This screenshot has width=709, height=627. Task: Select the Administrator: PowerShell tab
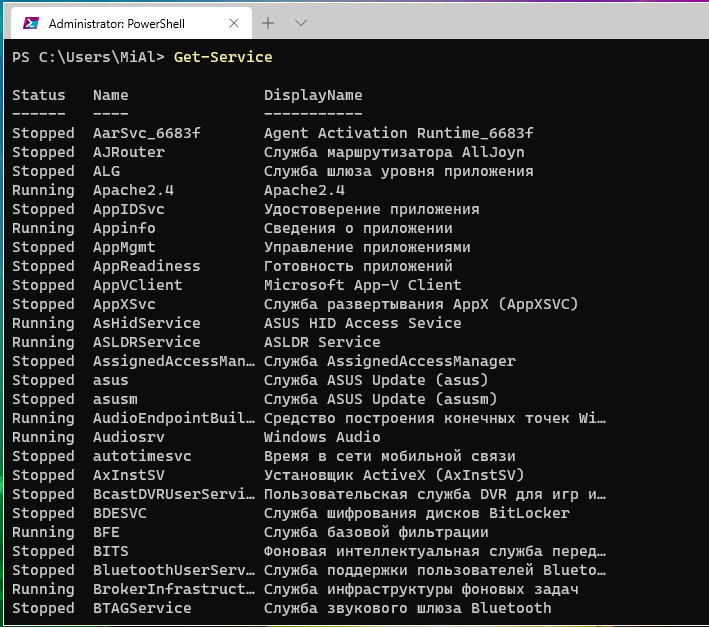[x=131, y=23]
